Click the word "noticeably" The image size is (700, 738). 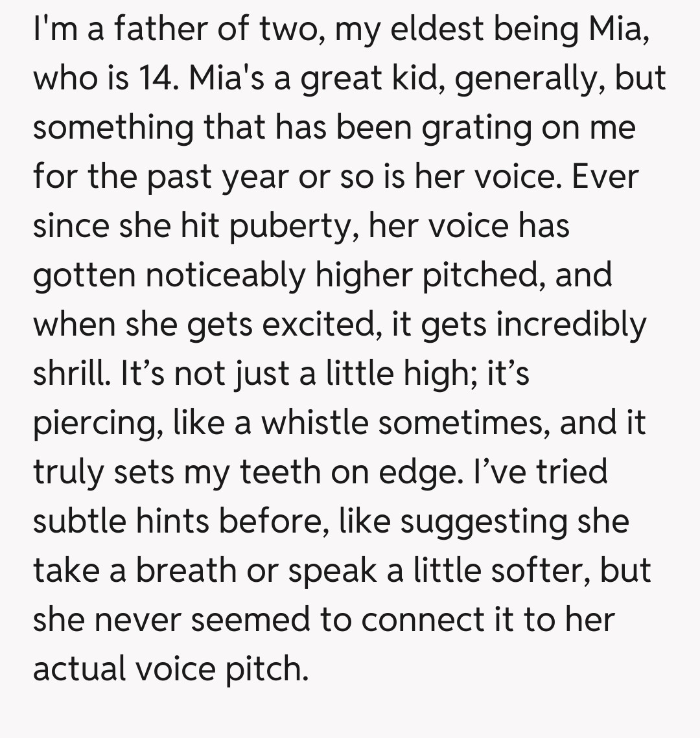click(225, 276)
